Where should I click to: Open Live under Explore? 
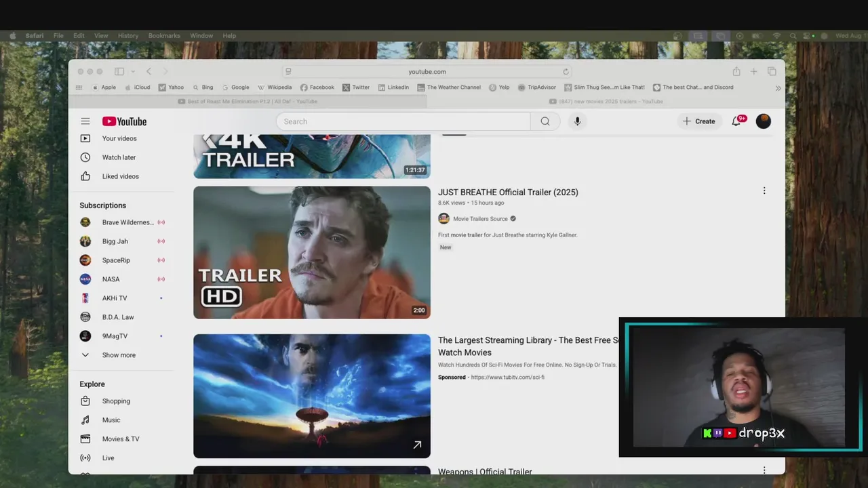coord(108,458)
